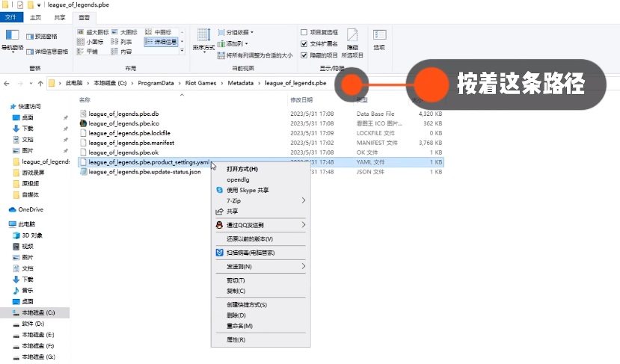This screenshot has height=364, width=620.
Task: Choose medium icons layout
Action: click(x=159, y=32)
